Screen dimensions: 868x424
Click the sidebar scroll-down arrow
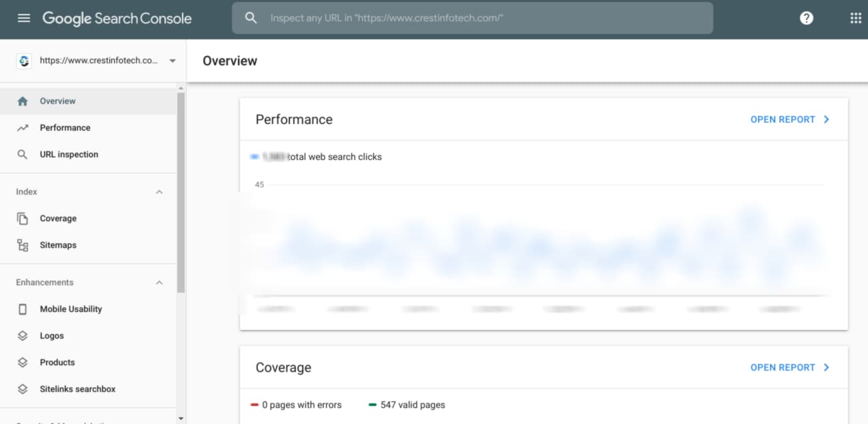[x=181, y=419]
